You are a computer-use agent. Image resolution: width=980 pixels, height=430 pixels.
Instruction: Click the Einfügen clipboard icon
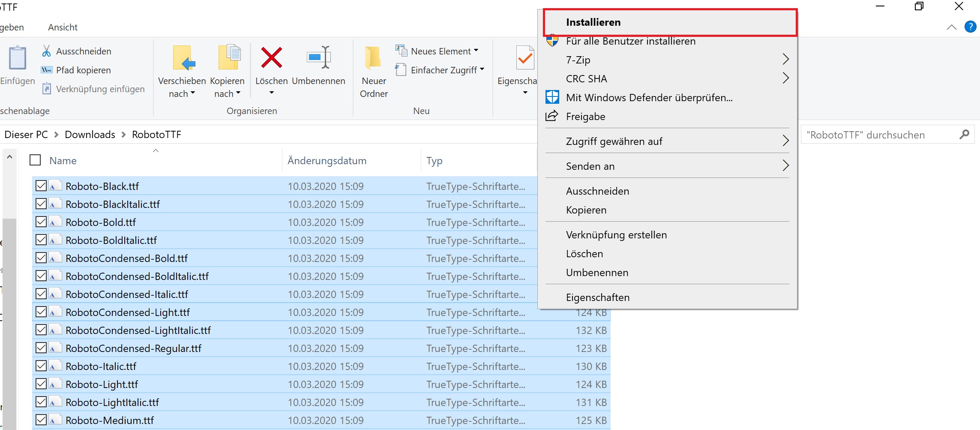tap(18, 57)
